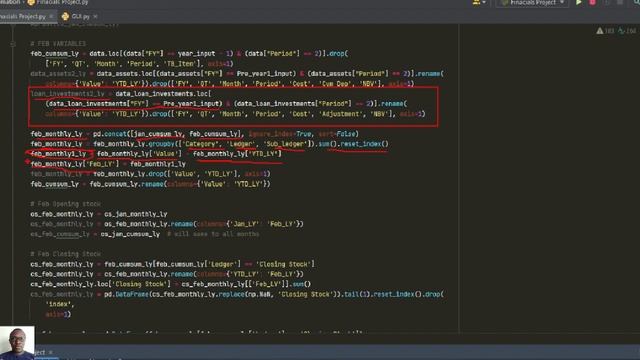Click 'loan_investments2_ly' variable name
Image resolution: width=640 pixels, height=360 pixels.
coord(67,94)
